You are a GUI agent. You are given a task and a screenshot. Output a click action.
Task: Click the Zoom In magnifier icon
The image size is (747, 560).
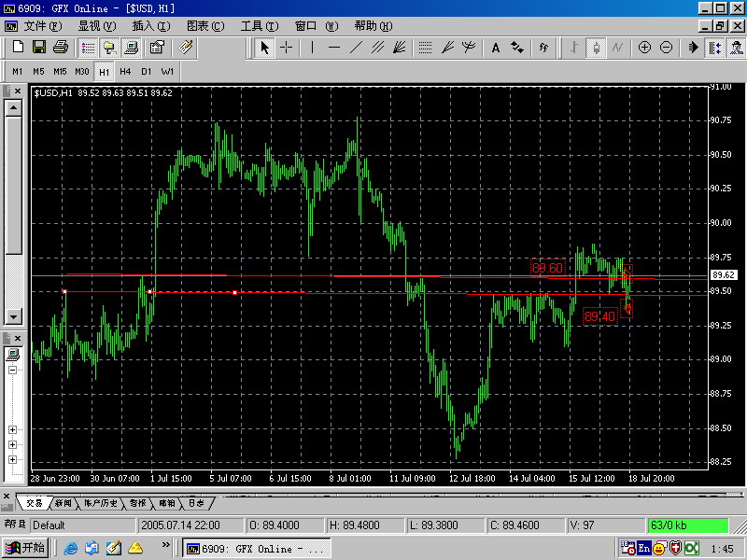[x=644, y=47]
